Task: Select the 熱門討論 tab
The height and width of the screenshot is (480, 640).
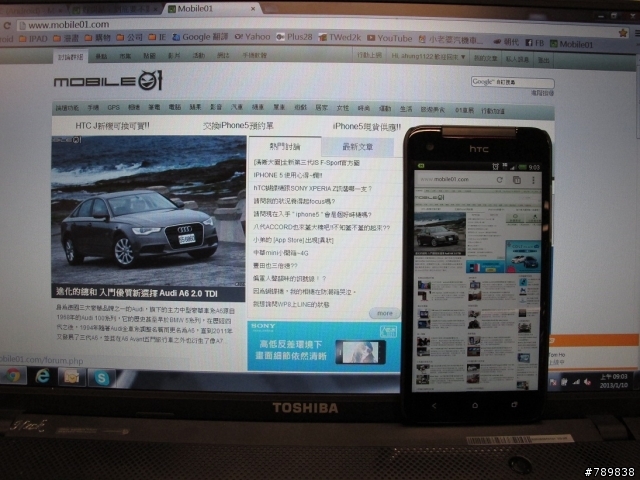Action: 284,146
